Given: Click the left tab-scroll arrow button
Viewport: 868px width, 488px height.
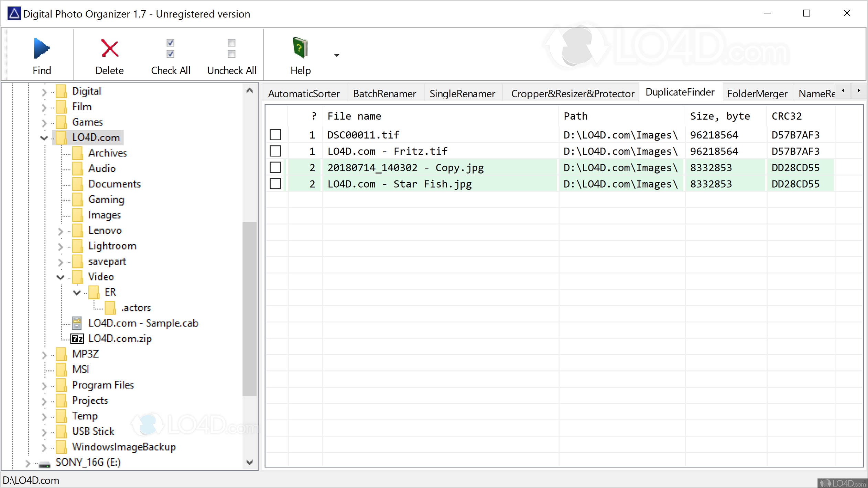Looking at the screenshot, I should pyautogui.click(x=843, y=91).
